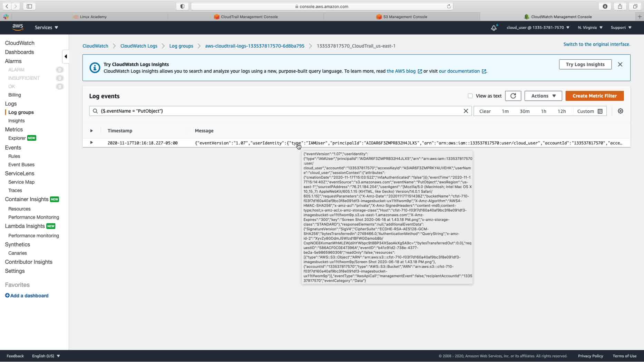Open Dashboards in the sidebar
644x362 pixels.
[x=19, y=52]
